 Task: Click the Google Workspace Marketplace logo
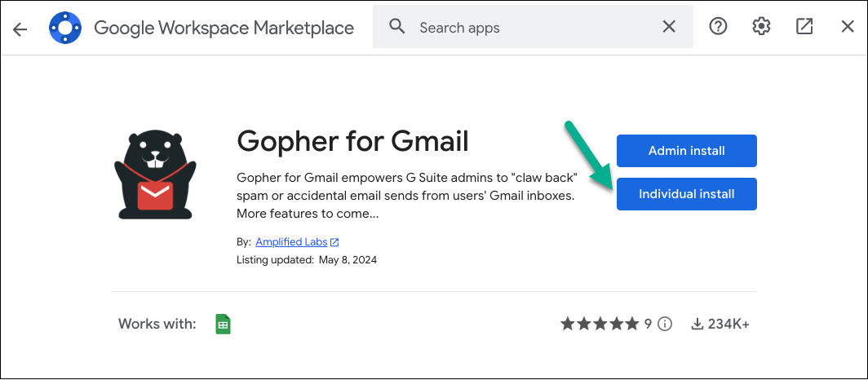point(65,28)
